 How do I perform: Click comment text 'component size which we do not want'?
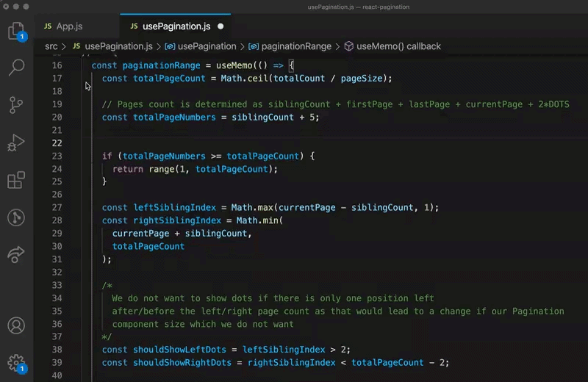(x=203, y=324)
